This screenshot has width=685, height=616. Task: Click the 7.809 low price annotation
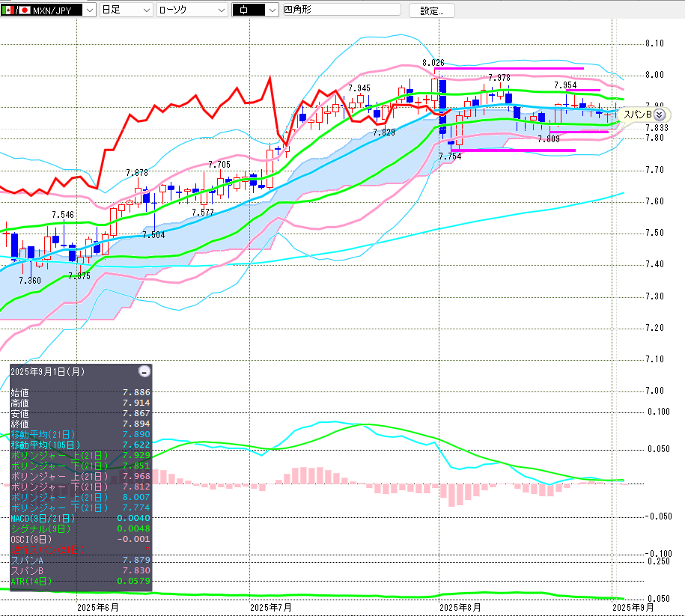click(549, 139)
